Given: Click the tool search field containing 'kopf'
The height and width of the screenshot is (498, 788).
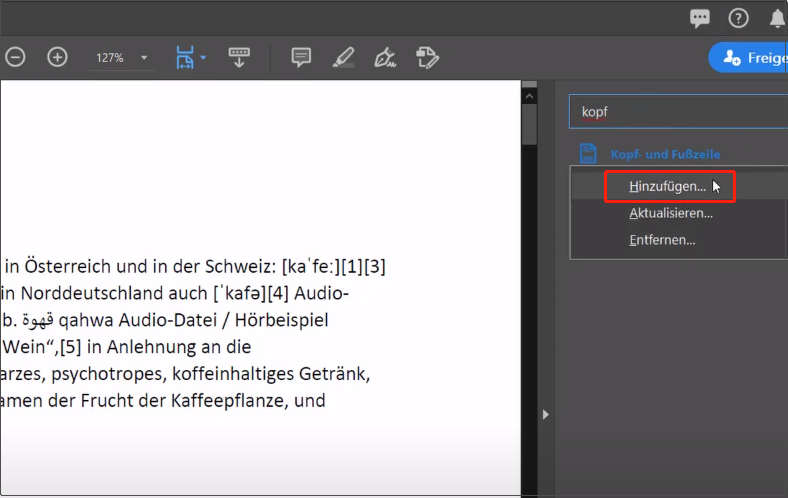Looking at the screenshot, I should point(678,112).
